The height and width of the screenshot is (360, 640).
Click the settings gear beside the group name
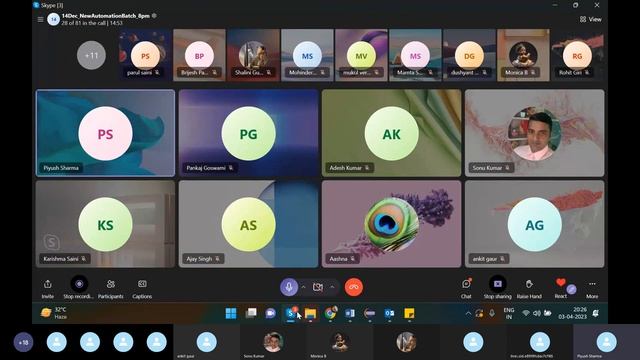pos(154,16)
